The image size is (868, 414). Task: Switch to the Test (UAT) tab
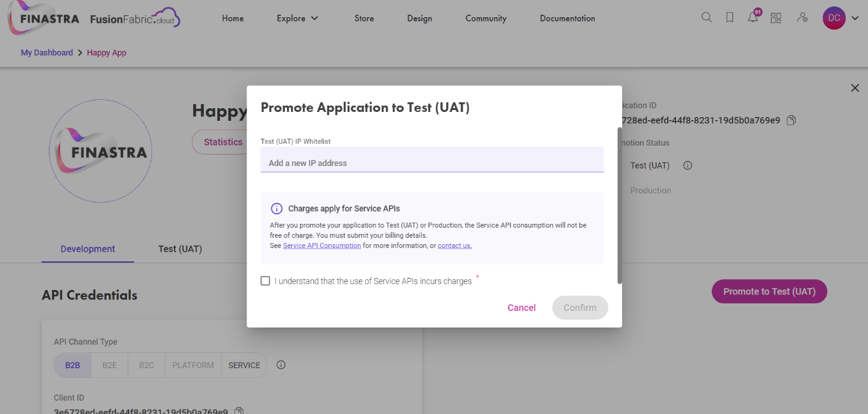click(x=180, y=249)
